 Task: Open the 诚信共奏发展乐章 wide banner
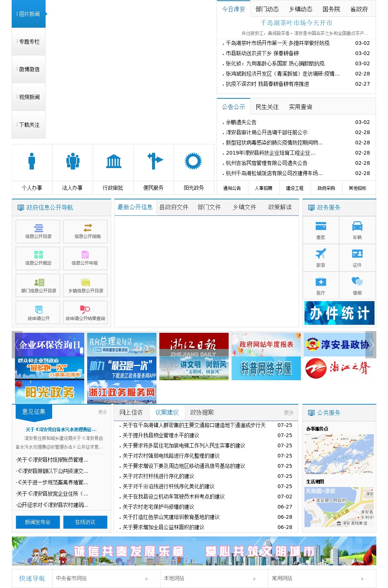click(x=194, y=551)
